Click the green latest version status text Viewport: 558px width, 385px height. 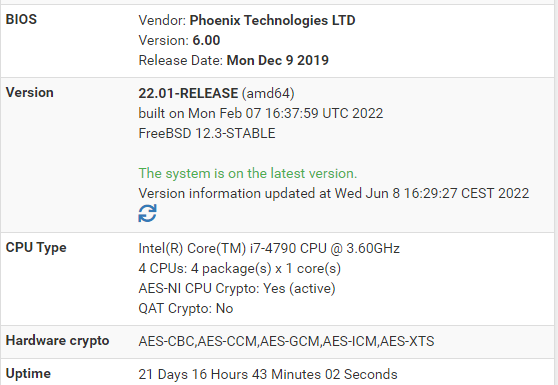coord(248,173)
